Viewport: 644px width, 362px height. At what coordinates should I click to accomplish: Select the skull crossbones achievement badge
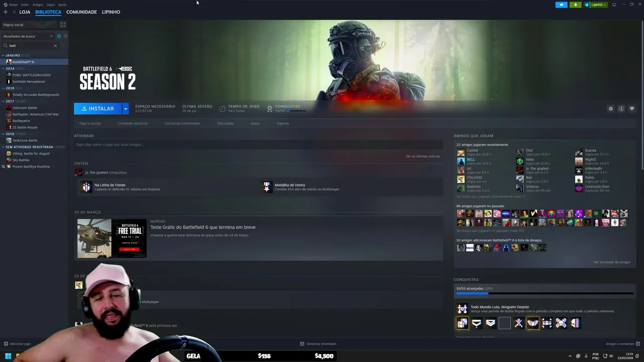click(560, 323)
